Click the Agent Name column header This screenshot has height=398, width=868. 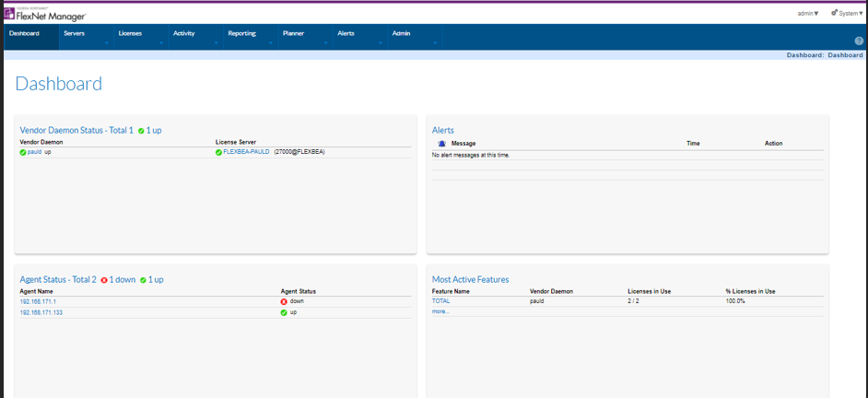click(37, 291)
